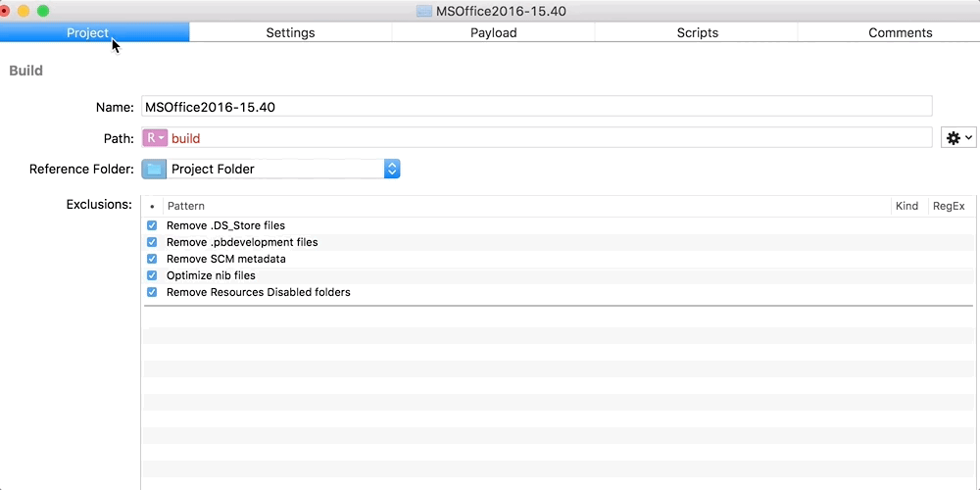Image resolution: width=980 pixels, height=490 pixels.
Task: Click the RegEx column header
Action: coord(949,206)
